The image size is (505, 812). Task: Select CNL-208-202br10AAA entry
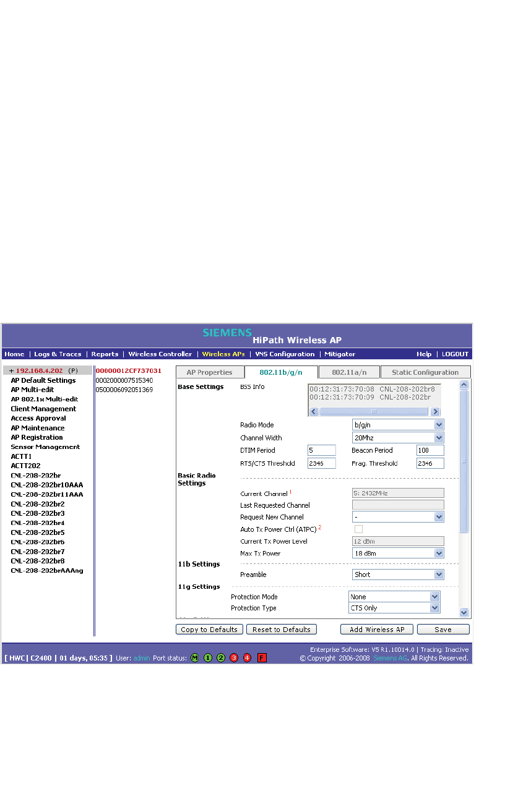47,485
